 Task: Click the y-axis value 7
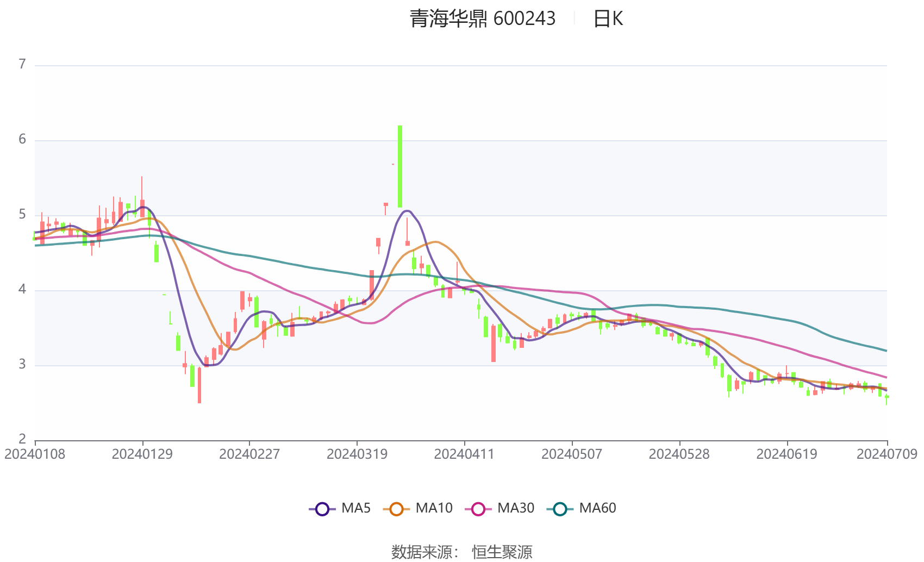(22, 65)
